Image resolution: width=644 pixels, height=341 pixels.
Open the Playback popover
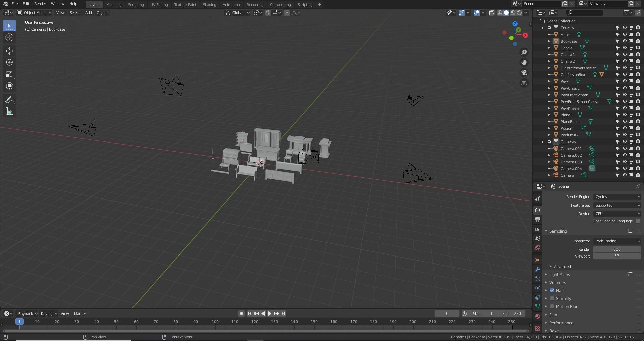point(27,314)
